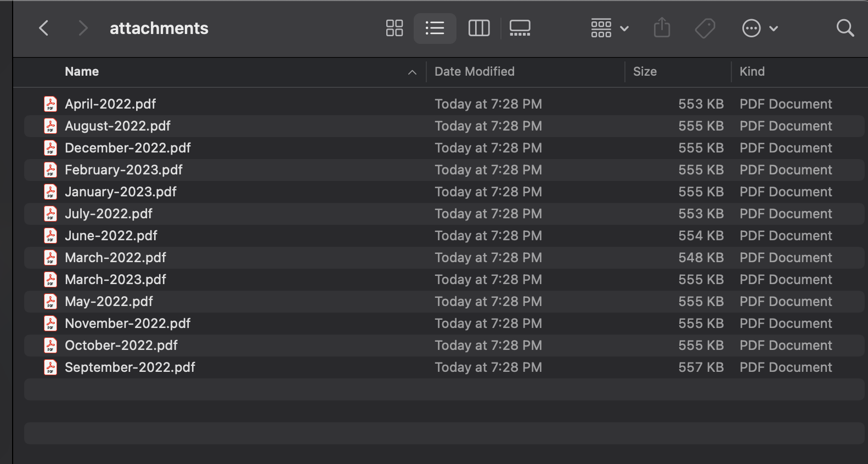Click the PDF icon for October-2022.pdf
The image size is (868, 464).
click(x=50, y=345)
